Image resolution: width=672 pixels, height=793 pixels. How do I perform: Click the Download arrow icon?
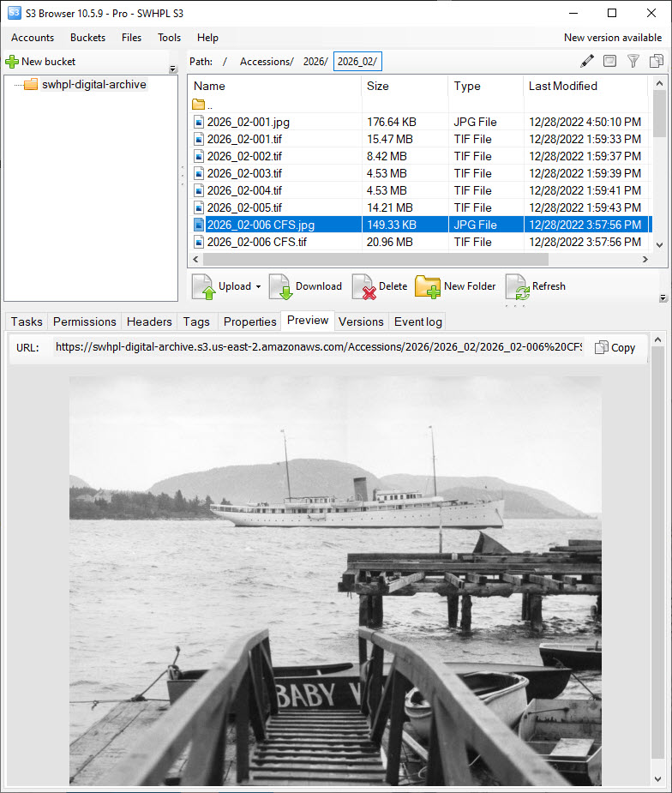coord(280,286)
